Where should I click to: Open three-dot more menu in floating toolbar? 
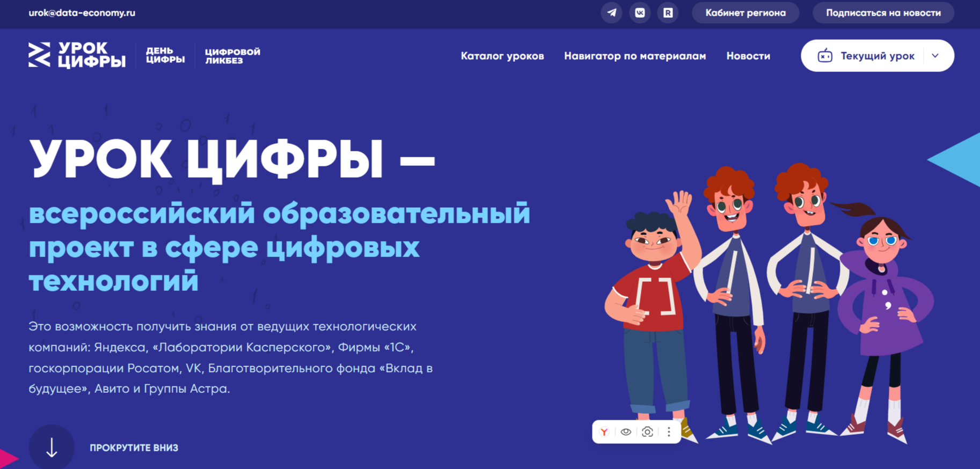point(669,432)
